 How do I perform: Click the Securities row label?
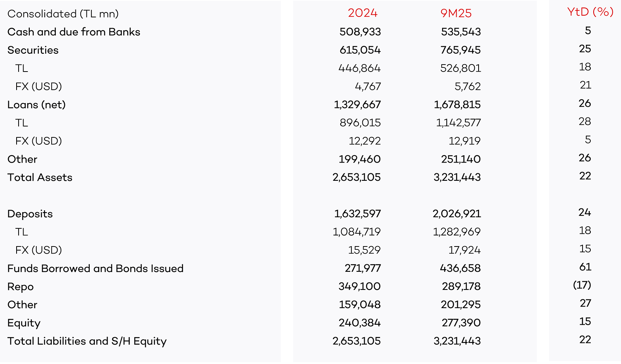tap(33, 50)
